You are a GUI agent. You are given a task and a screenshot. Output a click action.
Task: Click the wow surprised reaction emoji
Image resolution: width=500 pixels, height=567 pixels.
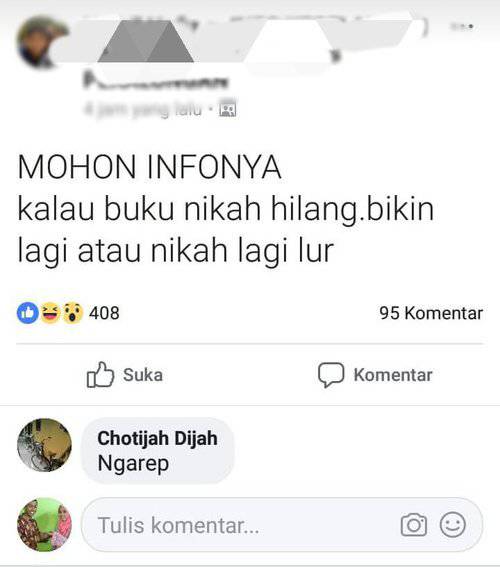click(73, 313)
